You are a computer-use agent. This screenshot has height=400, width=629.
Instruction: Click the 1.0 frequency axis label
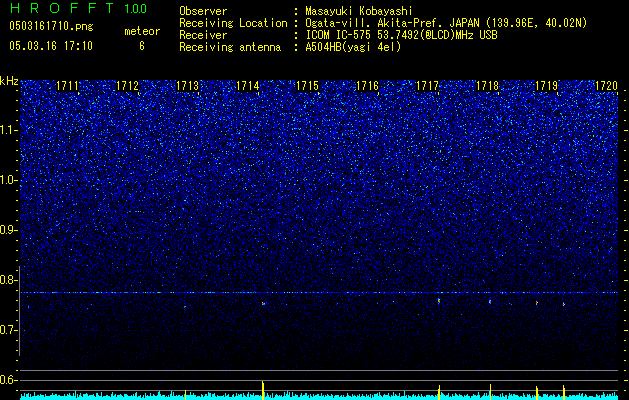8,180
